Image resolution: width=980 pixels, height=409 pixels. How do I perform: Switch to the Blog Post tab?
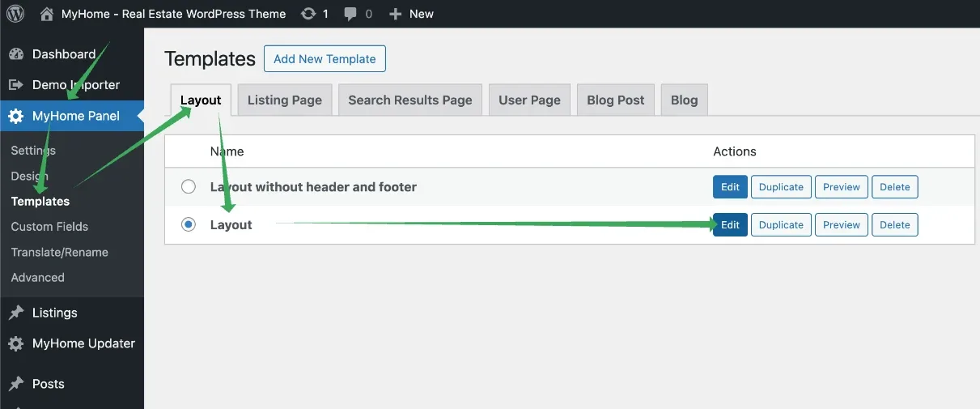coord(616,100)
